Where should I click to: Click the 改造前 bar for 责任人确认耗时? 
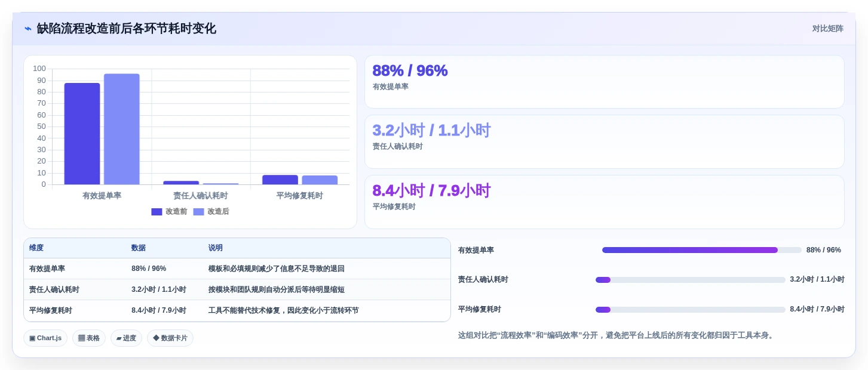pos(181,183)
